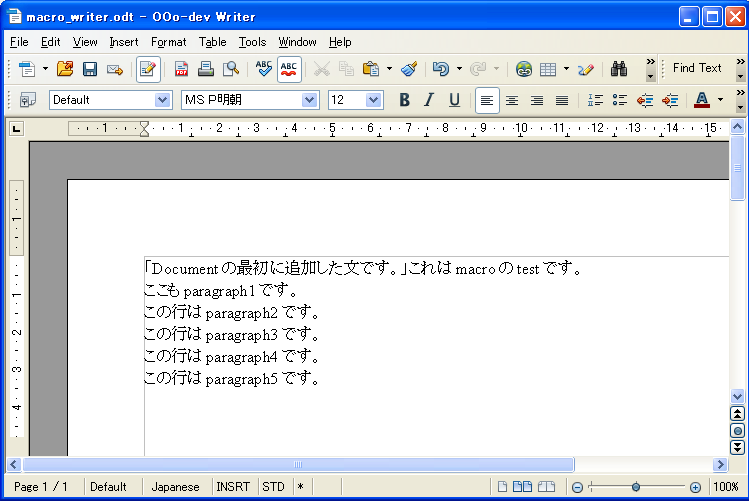
Task: Click the Find Text field
Action: click(697, 68)
